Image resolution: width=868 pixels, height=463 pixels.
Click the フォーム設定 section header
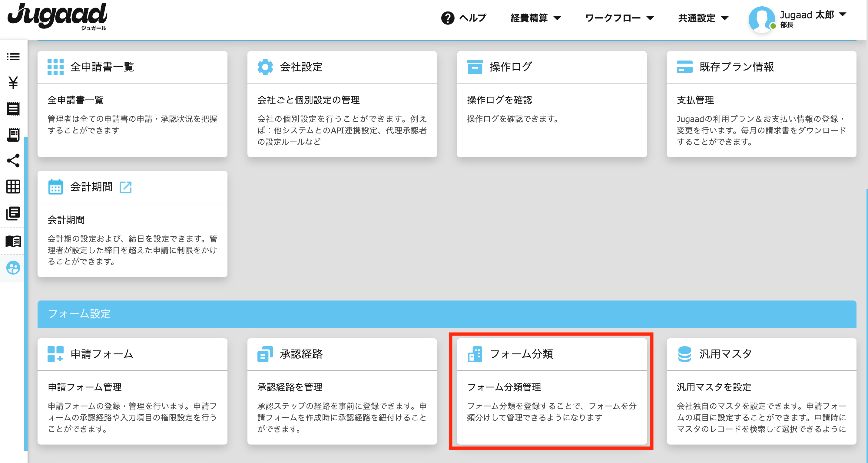pyautogui.click(x=447, y=314)
